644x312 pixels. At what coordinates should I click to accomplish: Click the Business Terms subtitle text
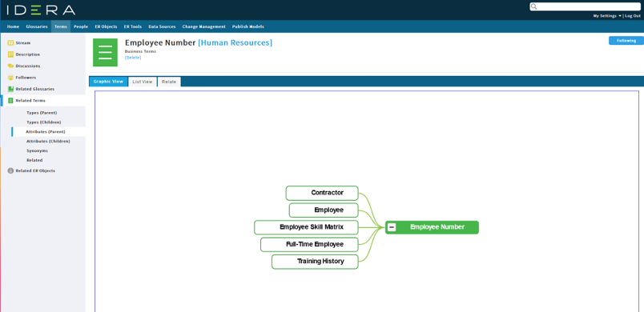tap(140, 52)
